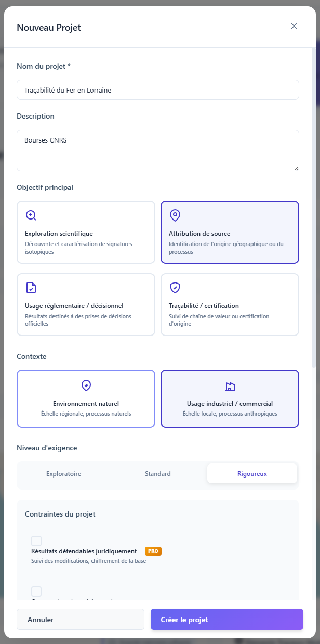Click the PRO badge next to Résultats défendables
320x644 pixels.
(x=153, y=551)
